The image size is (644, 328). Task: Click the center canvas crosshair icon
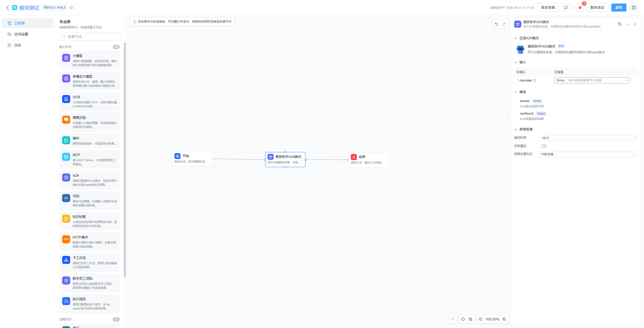tap(463, 319)
